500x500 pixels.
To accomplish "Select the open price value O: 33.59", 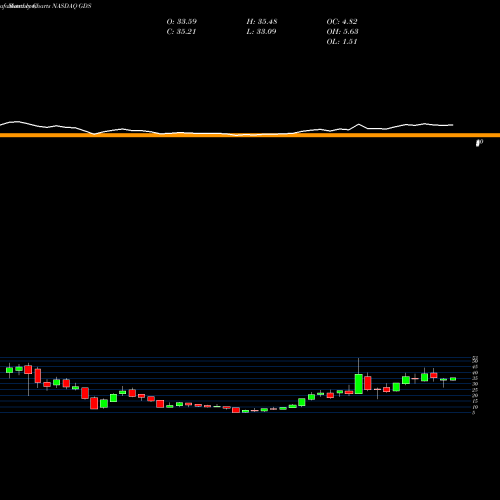I will pyautogui.click(x=182, y=22).
